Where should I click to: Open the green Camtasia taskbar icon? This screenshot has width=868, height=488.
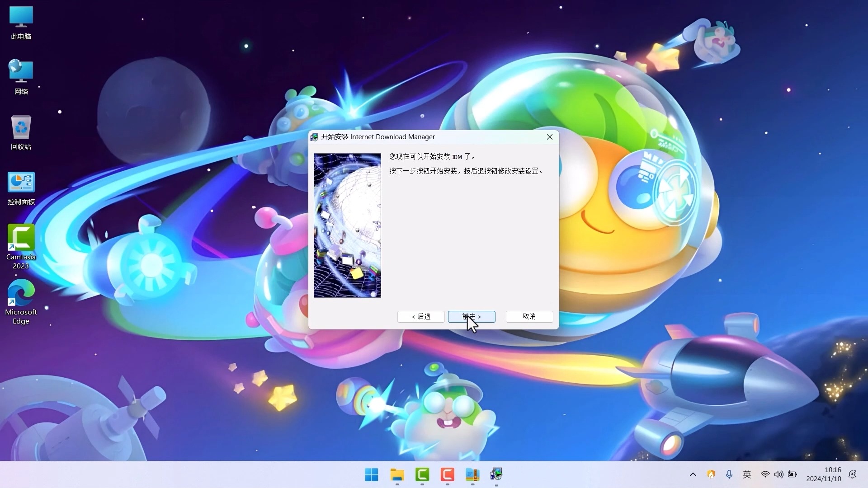(422, 475)
